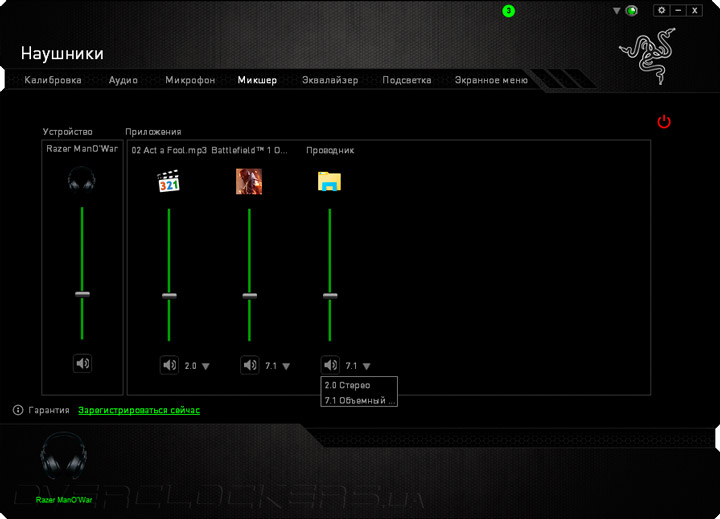The height and width of the screenshot is (519, 720).
Task: Click the Razer ManO'War device name label
Action: pyautogui.click(x=82, y=148)
